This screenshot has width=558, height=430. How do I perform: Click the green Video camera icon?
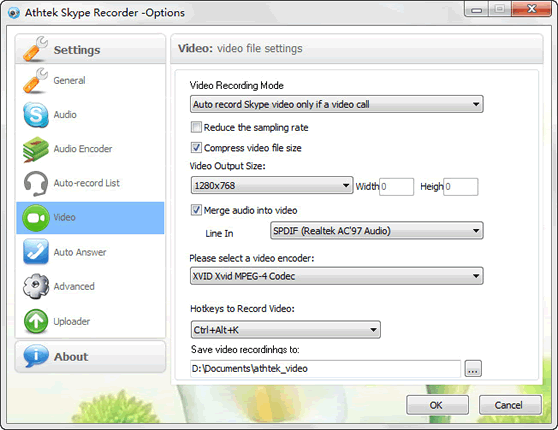point(36,218)
